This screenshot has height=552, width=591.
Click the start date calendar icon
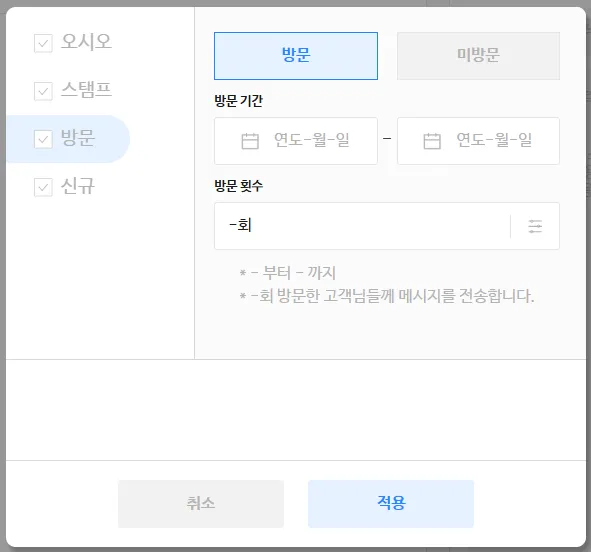(x=250, y=141)
